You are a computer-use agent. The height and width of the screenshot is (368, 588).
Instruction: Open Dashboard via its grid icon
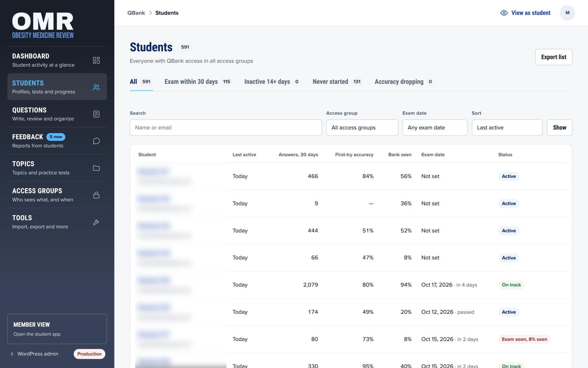[96, 60]
